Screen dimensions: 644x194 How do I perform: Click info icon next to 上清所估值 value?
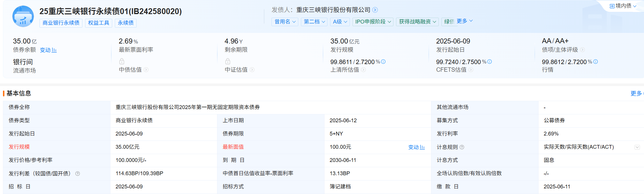pos(383,62)
